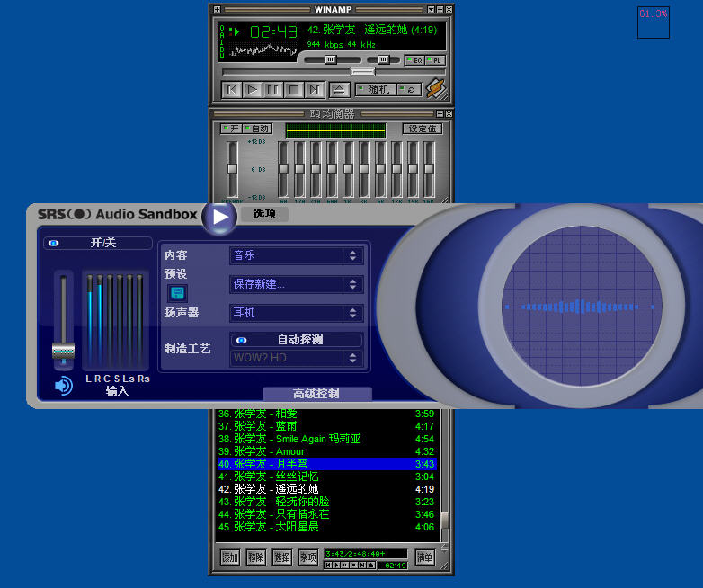Click the 16K equalizer band slider
703x588 pixels.
[x=429, y=169]
